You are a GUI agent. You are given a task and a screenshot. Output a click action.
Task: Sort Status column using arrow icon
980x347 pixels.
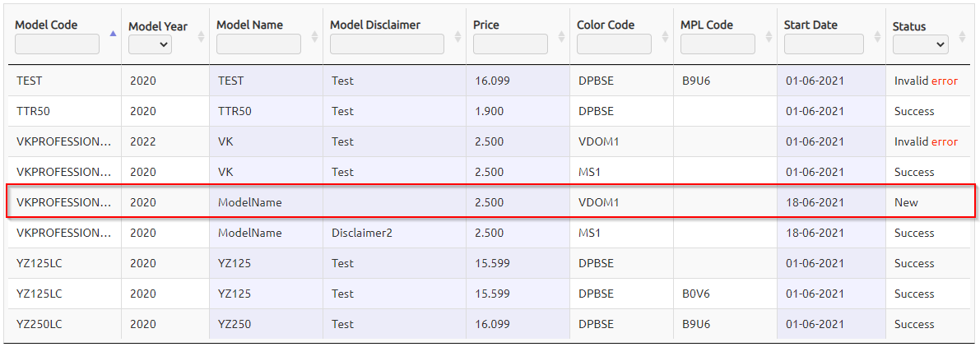click(962, 37)
